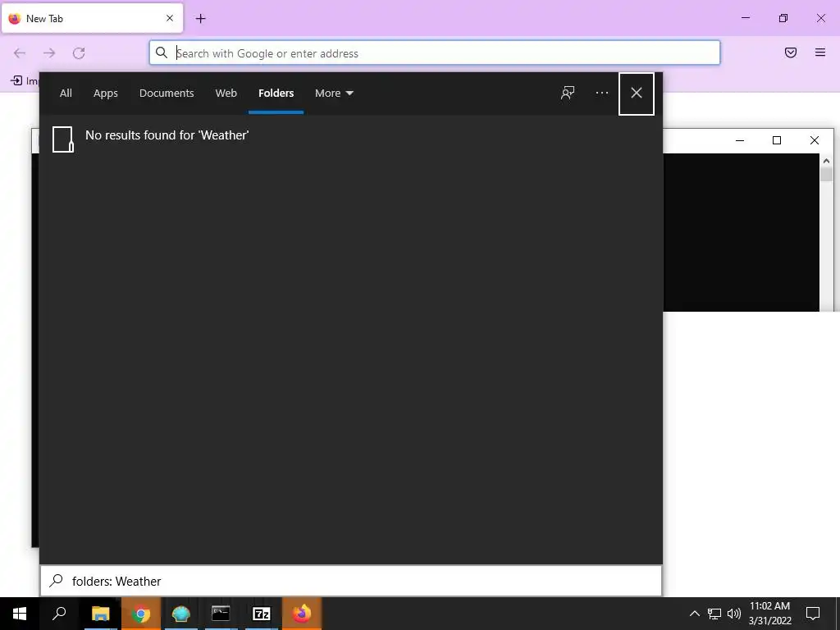The image size is (840, 630).
Task: Open Google Chrome from the taskbar
Action: point(141,614)
